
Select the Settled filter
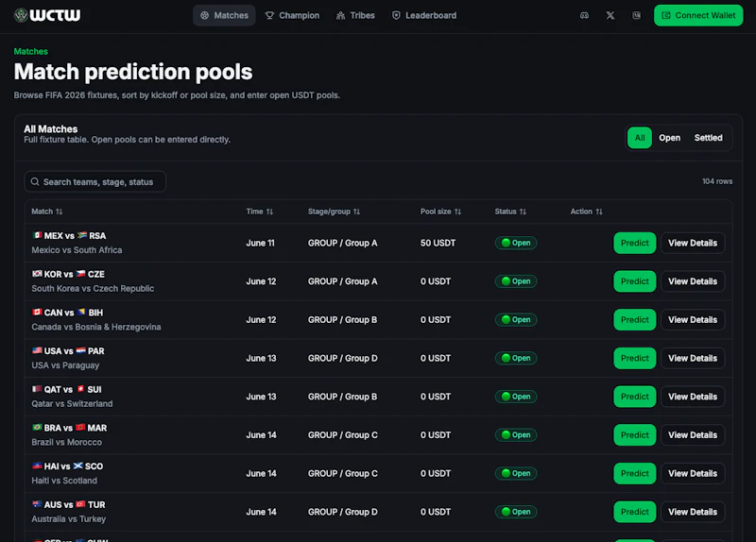coord(708,138)
